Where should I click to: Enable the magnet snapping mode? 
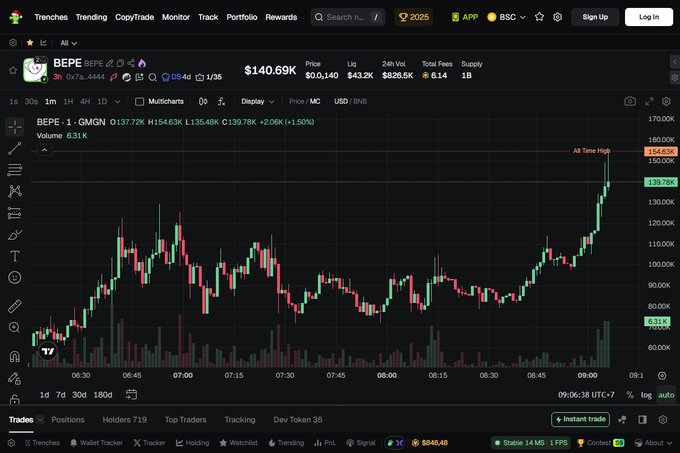[x=15, y=356]
